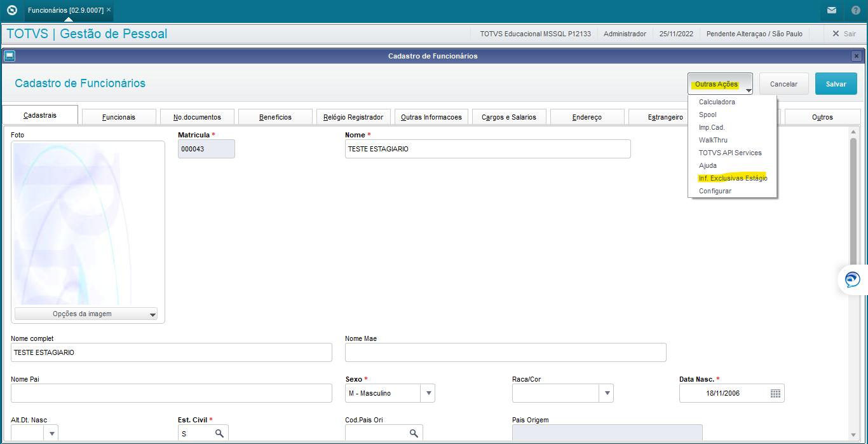Click the Sair exit icon
868x444 pixels.
tap(836, 34)
